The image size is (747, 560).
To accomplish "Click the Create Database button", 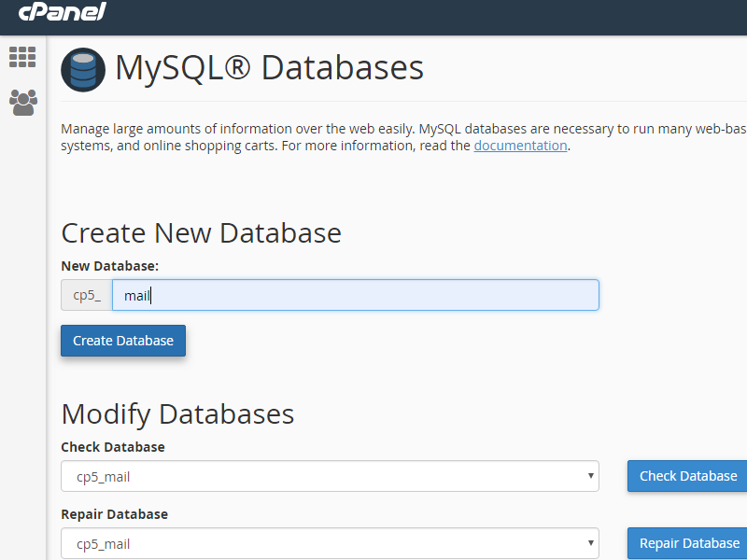I will pyautogui.click(x=122, y=341).
